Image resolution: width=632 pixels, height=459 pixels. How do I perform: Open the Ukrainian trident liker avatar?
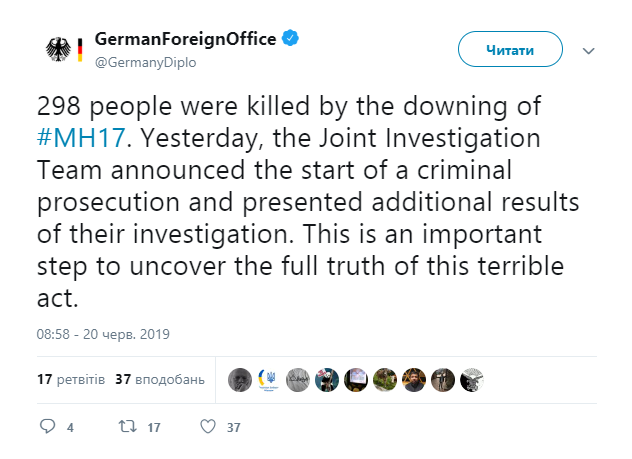268,379
